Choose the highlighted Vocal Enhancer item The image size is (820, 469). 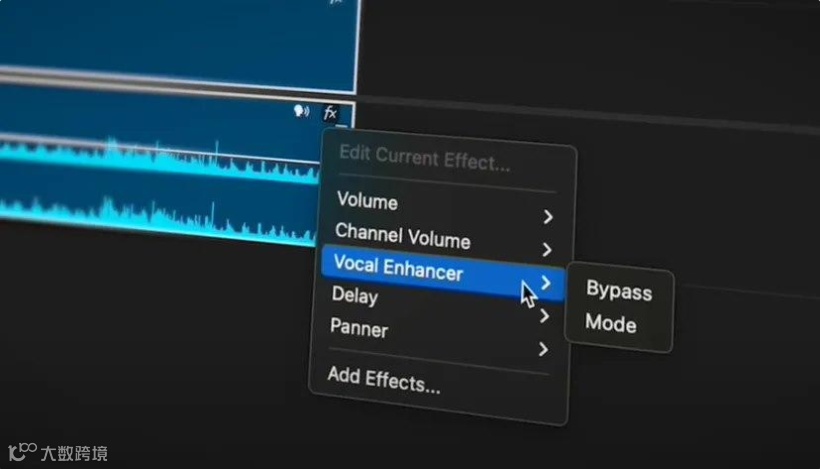(442, 273)
